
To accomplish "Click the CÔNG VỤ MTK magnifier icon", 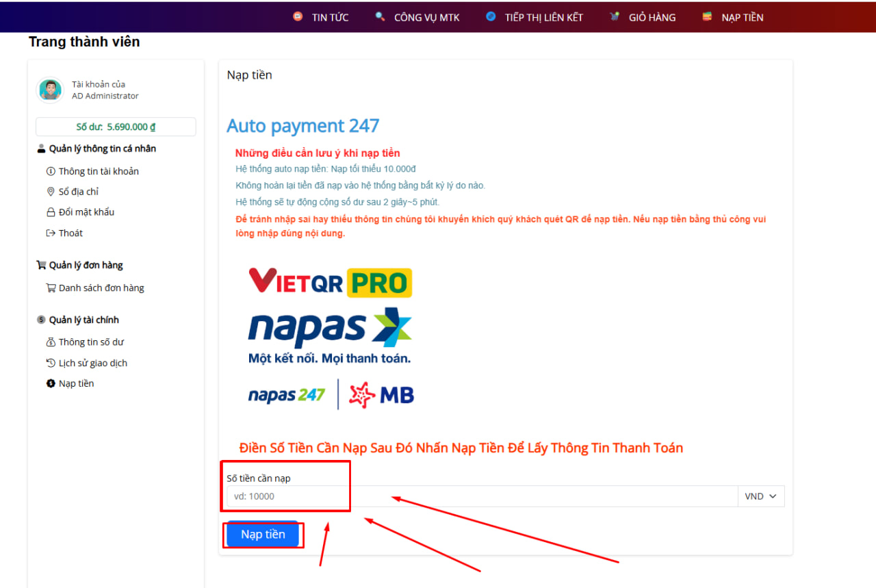I will (380, 16).
